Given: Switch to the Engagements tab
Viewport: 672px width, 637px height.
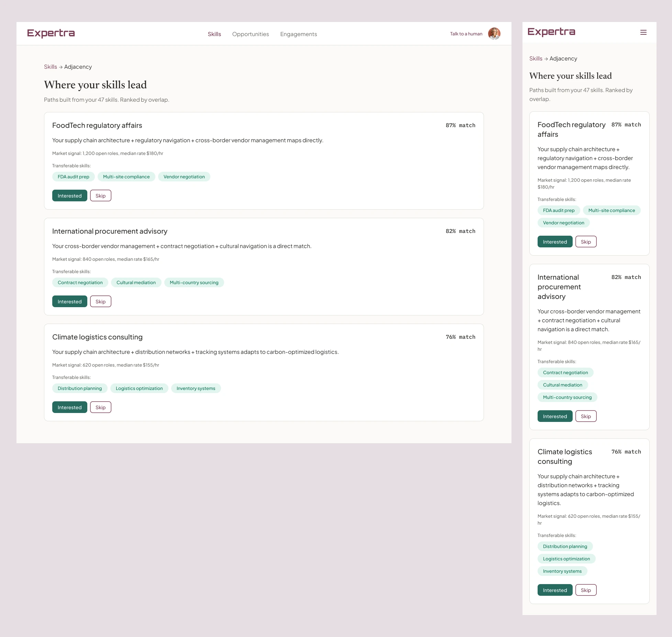Looking at the screenshot, I should [298, 34].
